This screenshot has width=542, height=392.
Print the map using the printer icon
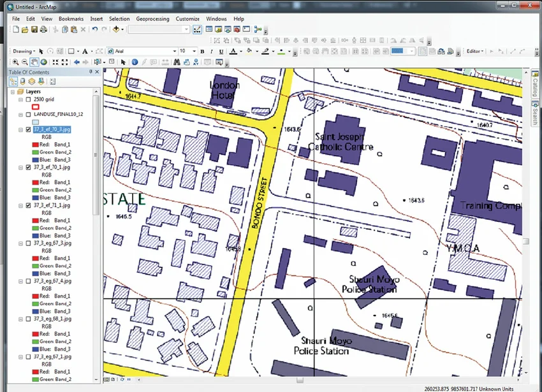click(x=43, y=29)
